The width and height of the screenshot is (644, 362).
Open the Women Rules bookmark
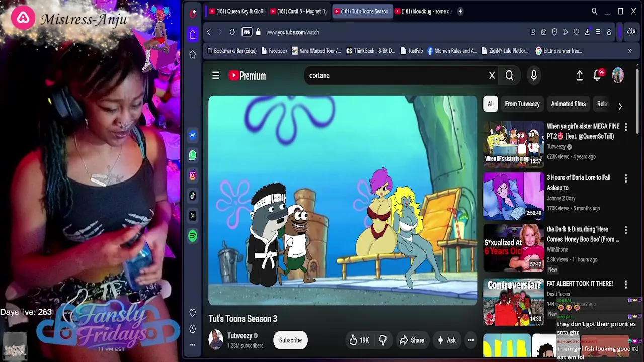[452, 51]
